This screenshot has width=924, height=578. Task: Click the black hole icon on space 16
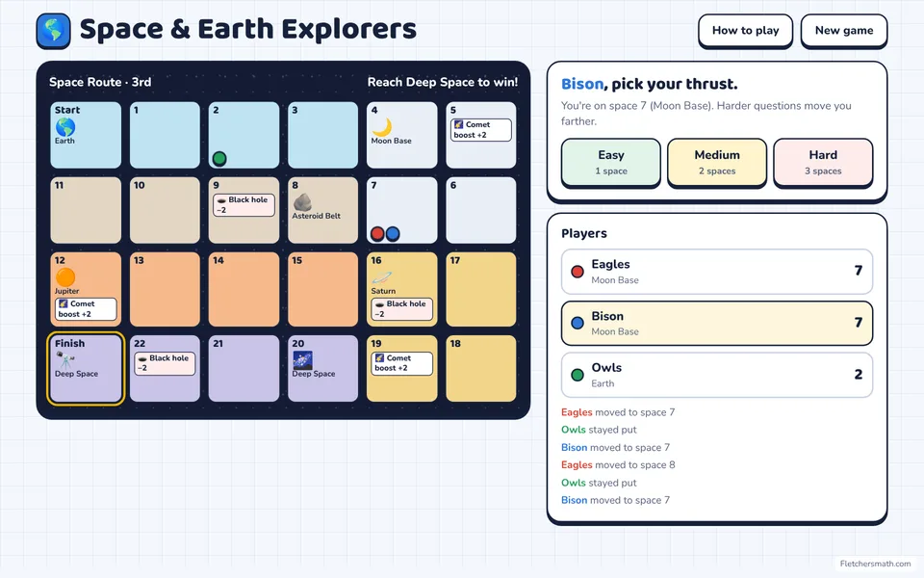point(379,303)
